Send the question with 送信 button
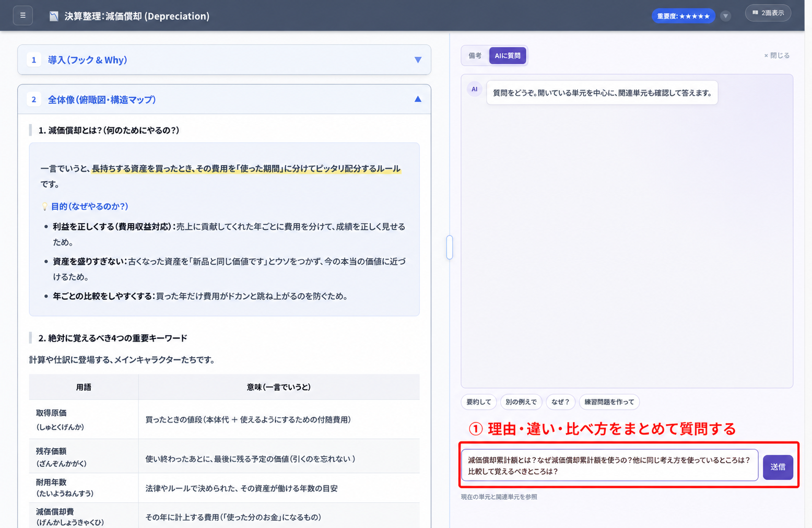 tap(778, 467)
